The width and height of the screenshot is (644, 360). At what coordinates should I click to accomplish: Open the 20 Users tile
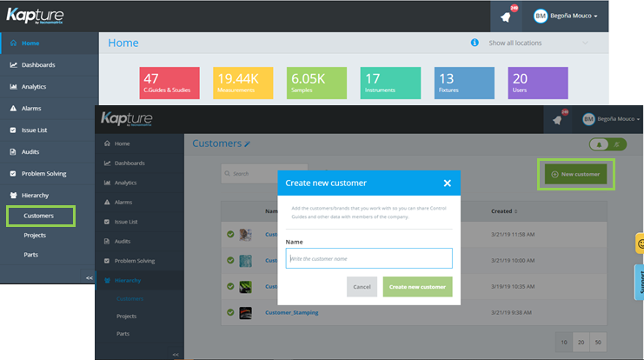pos(538,83)
